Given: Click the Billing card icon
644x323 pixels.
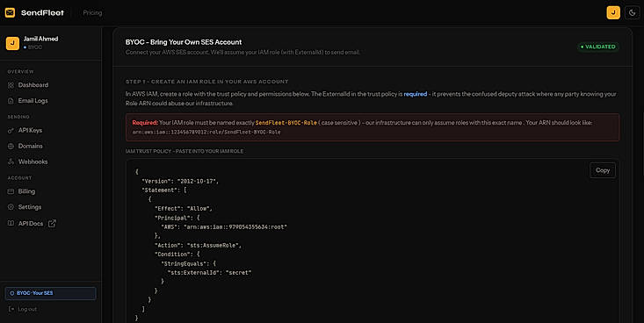Looking at the screenshot, I should click(11, 191).
